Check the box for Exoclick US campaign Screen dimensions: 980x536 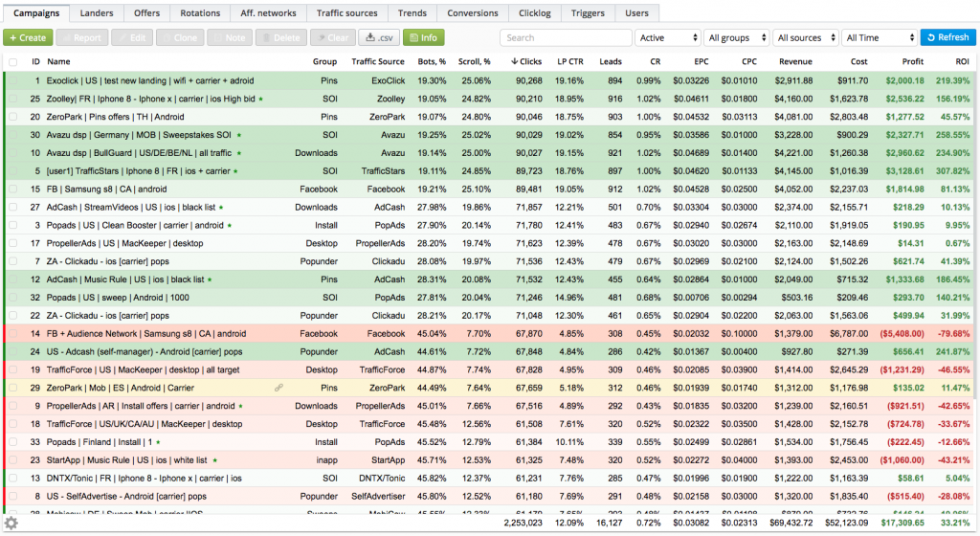tap(13, 80)
